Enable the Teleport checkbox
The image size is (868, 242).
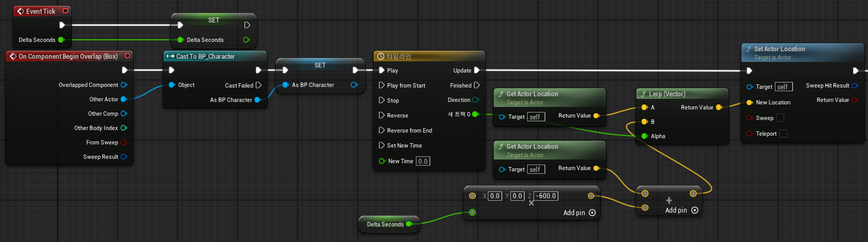coord(783,133)
